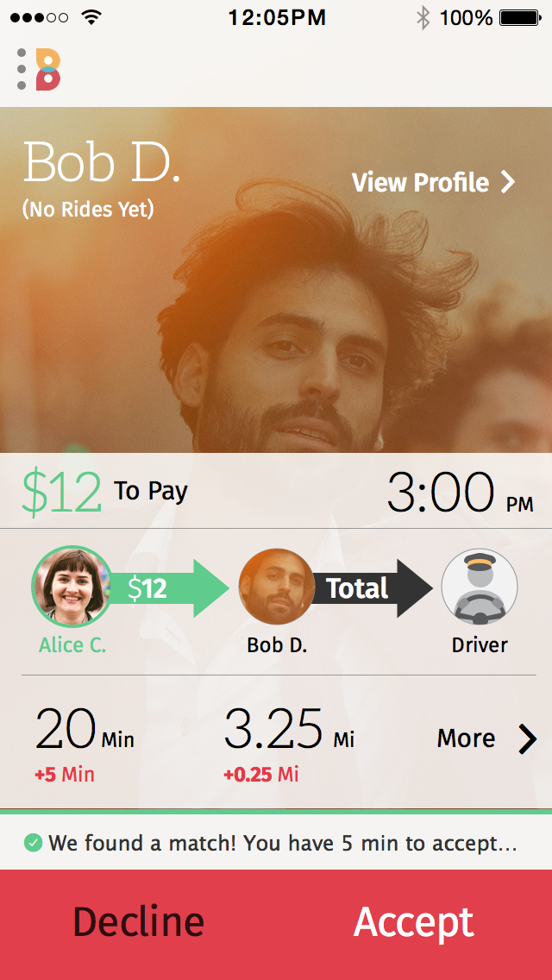Tap the 20 Min trip duration
552x980 pixels.
pos(85,731)
